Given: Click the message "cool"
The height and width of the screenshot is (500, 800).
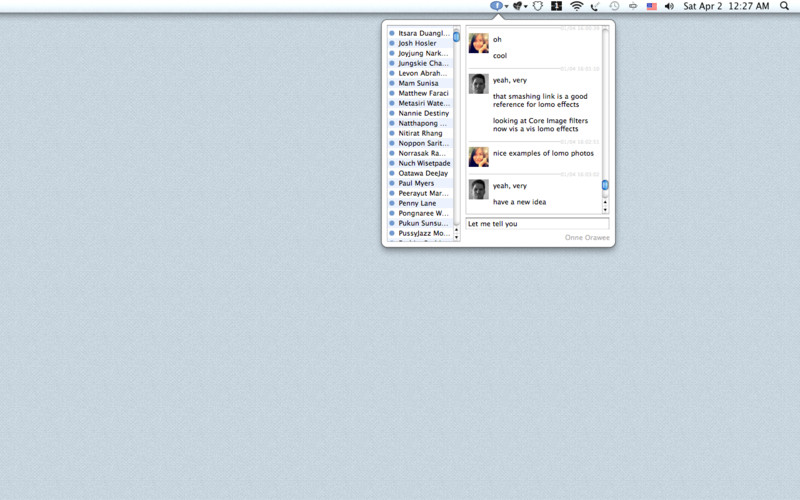Looking at the screenshot, I should click(500, 56).
